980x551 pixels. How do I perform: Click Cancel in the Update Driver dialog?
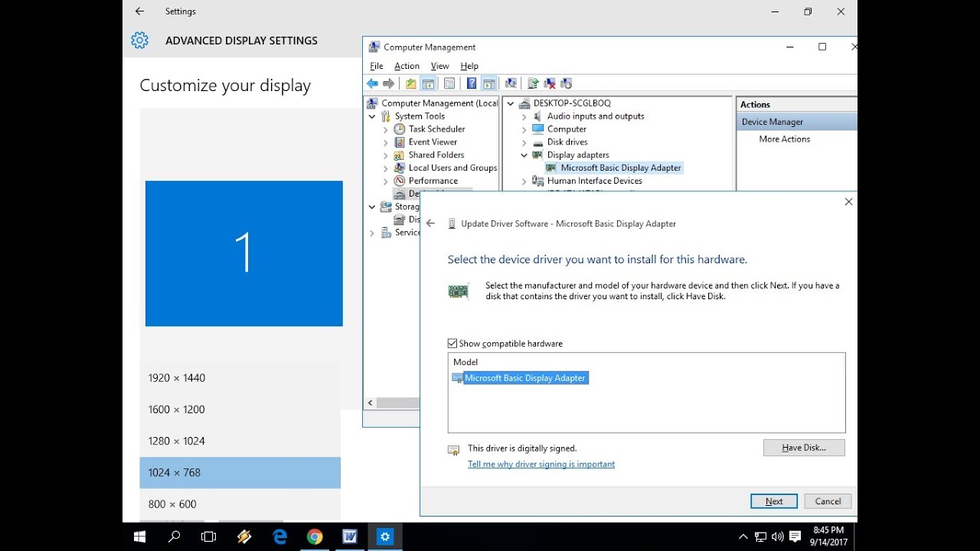[x=828, y=501]
